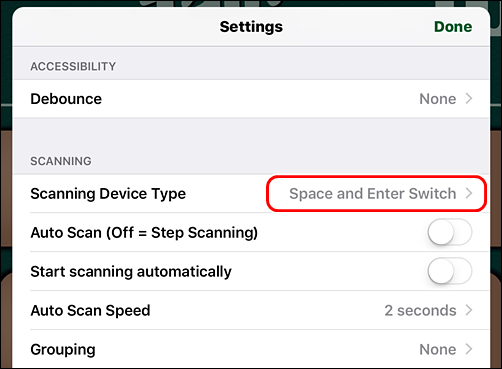Open the Auto Scan Speed row

(251, 310)
